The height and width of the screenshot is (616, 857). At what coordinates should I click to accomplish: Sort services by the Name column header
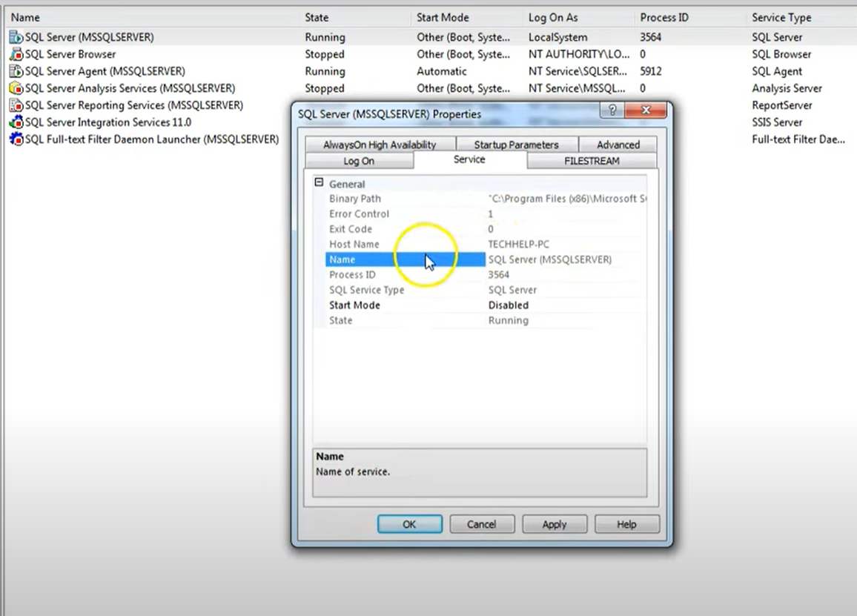(x=152, y=18)
